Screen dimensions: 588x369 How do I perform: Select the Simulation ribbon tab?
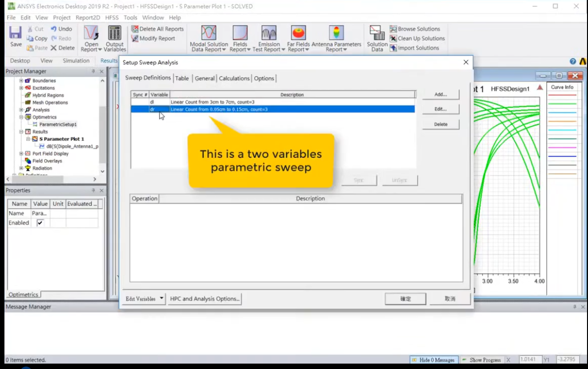(76, 60)
